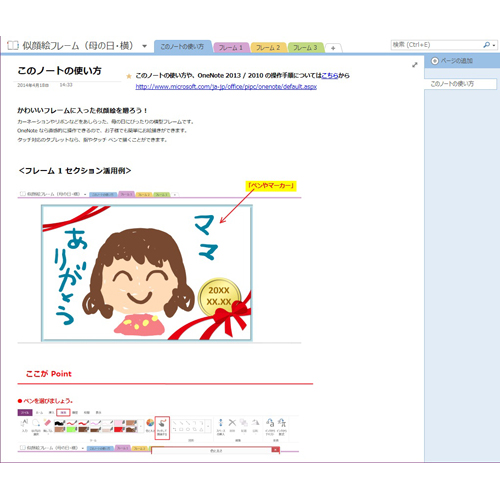This screenshot has width=500, height=500.
Task: Click the page date 2014年4月18日
Action: pyautogui.click(x=33, y=85)
